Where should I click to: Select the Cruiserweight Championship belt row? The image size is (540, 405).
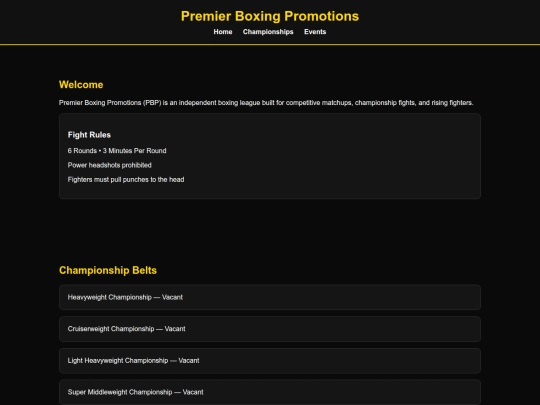click(270, 329)
